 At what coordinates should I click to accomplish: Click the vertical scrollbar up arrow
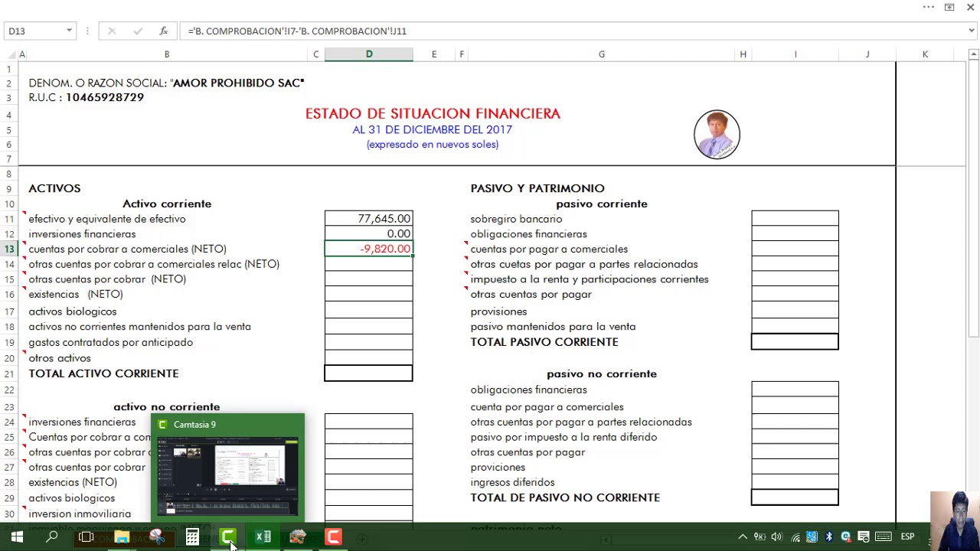[x=973, y=54]
